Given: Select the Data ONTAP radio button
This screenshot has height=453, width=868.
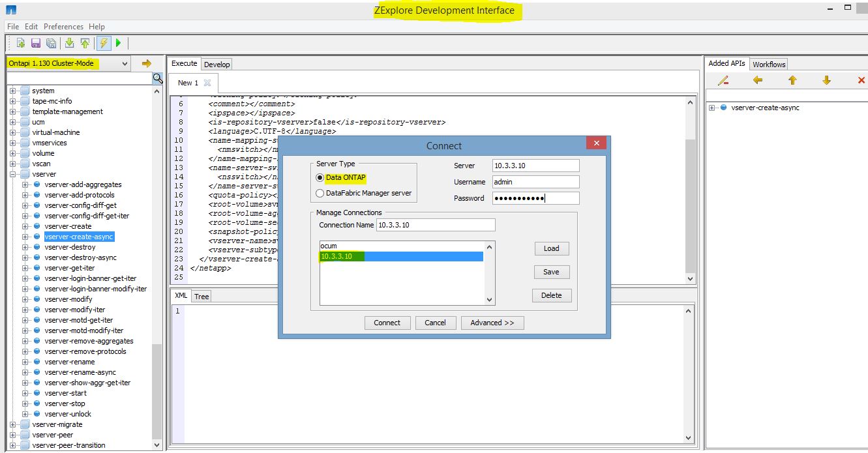Looking at the screenshot, I should (x=320, y=177).
